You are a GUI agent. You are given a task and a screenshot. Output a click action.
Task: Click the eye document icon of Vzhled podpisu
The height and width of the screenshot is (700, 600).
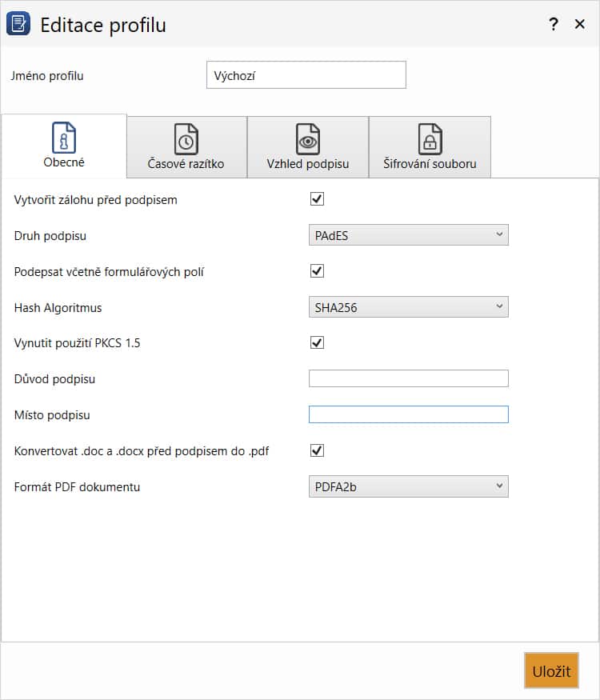pos(308,139)
